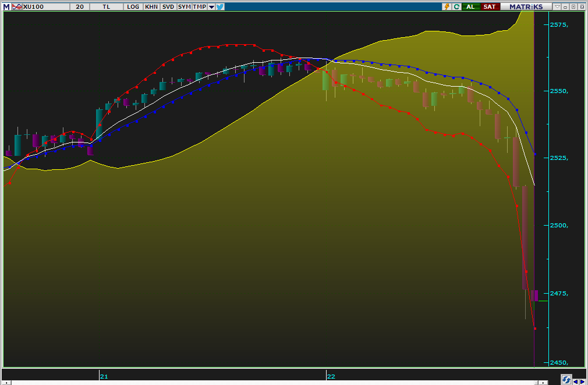Click the blue left navigation arrow

tap(576, 382)
